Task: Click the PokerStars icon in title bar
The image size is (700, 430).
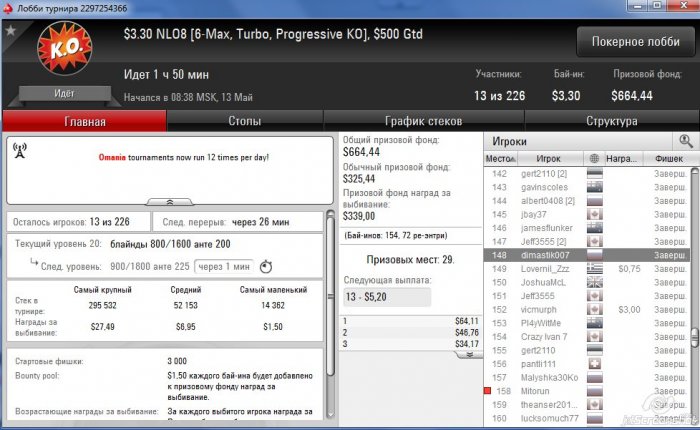Action: coord(8,8)
